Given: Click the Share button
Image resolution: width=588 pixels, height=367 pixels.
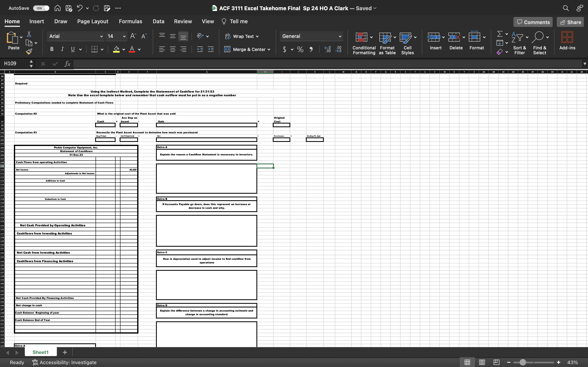Looking at the screenshot, I should tap(570, 22).
